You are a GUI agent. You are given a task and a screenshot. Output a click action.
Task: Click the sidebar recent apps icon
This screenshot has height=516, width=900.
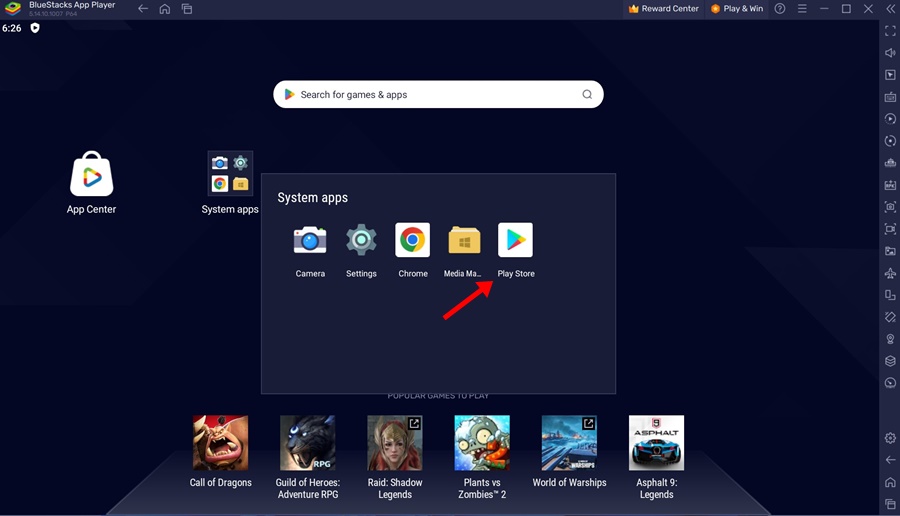tap(890, 504)
